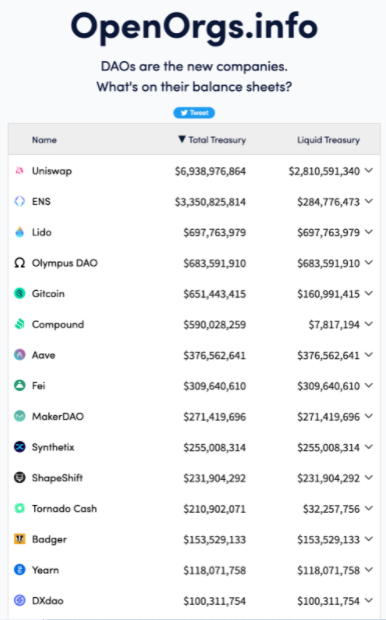Viewport: 386px width, 620px height.
Task: Click the Tornado Cash green icon
Action: 19,508
